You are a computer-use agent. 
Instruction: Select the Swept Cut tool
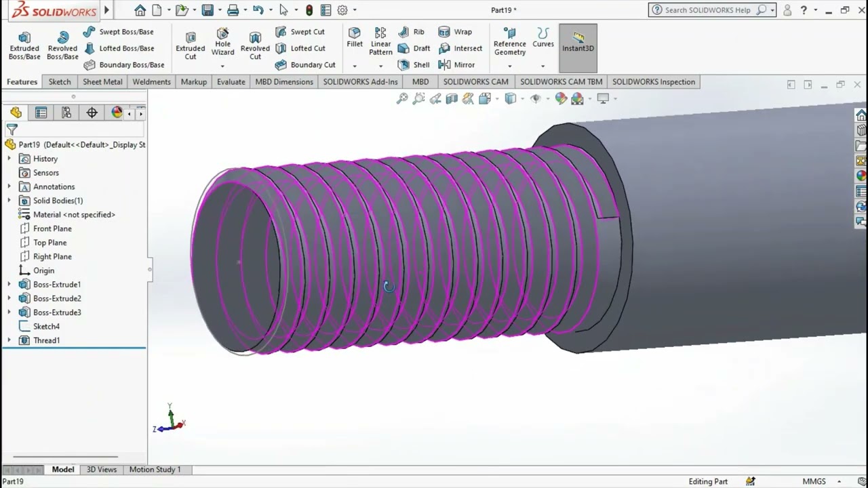click(x=300, y=32)
